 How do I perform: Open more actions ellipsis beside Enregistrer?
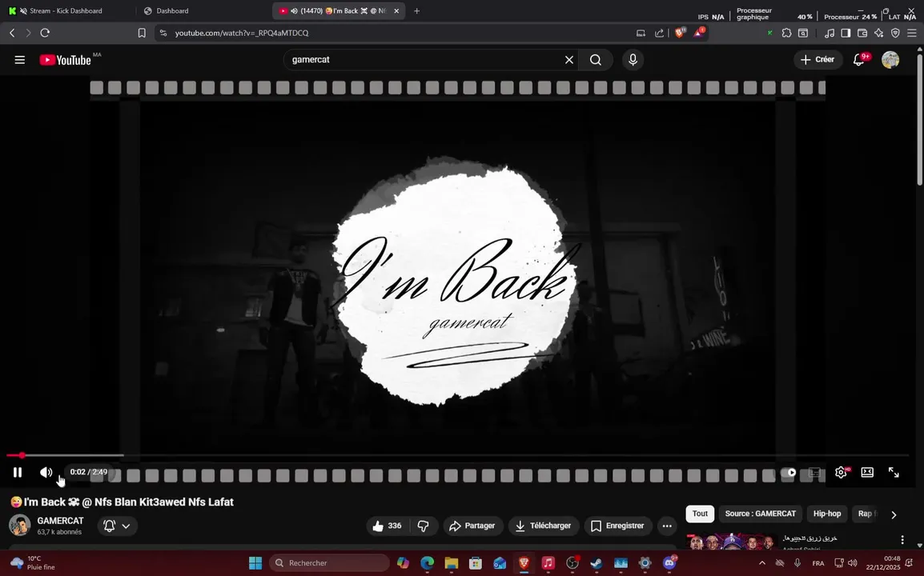click(667, 526)
